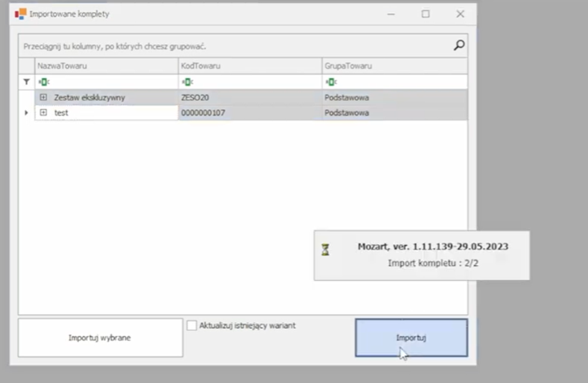Image resolution: width=588 pixels, height=383 pixels.
Task: Click the application icon in title bar
Action: click(21, 14)
